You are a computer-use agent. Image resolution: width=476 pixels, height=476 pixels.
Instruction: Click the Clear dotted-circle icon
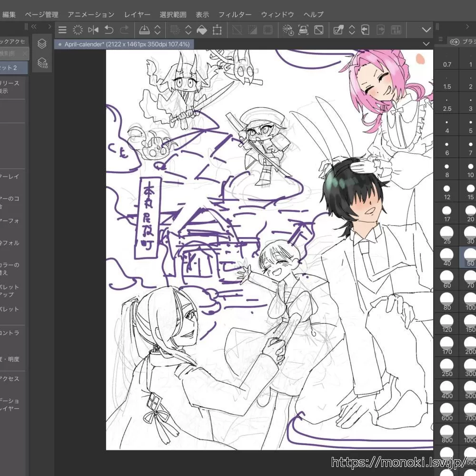point(78,30)
